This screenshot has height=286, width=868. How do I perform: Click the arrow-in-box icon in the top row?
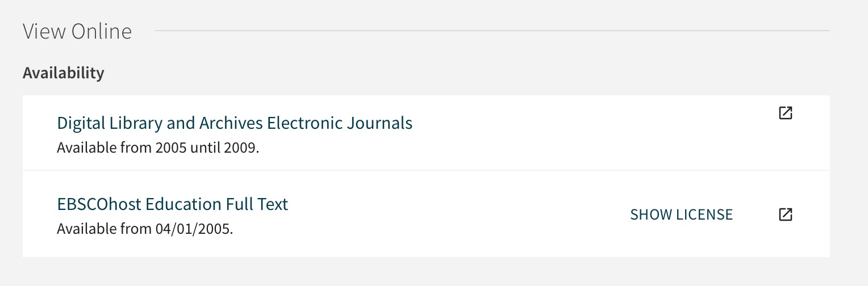785,113
